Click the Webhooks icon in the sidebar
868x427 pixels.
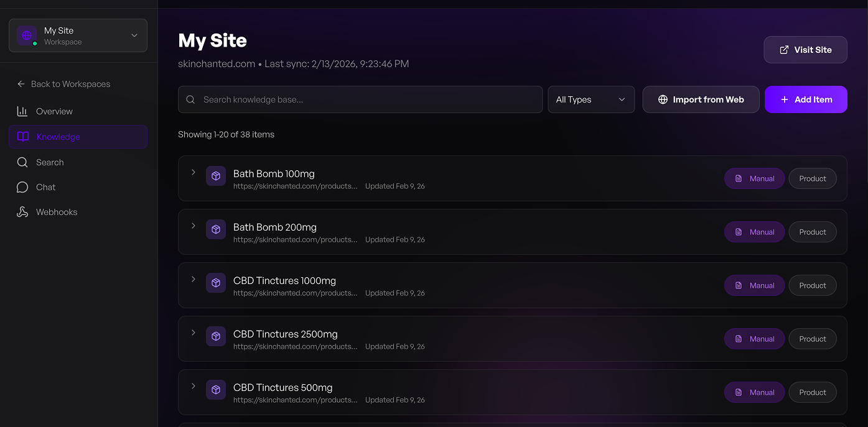point(22,212)
